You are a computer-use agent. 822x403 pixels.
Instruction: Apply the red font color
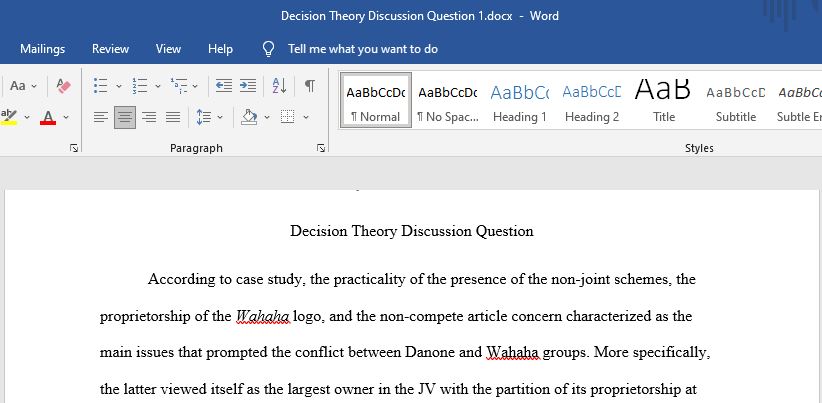tap(48, 117)
